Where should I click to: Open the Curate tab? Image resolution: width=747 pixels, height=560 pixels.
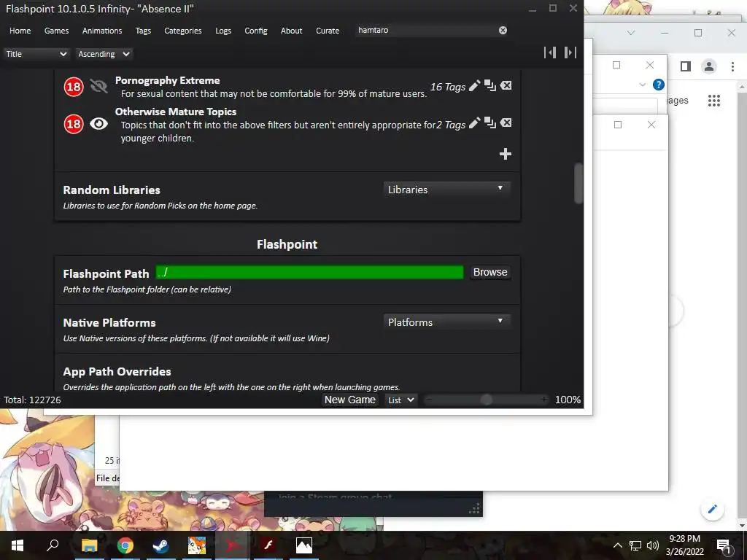click(328, 31)
